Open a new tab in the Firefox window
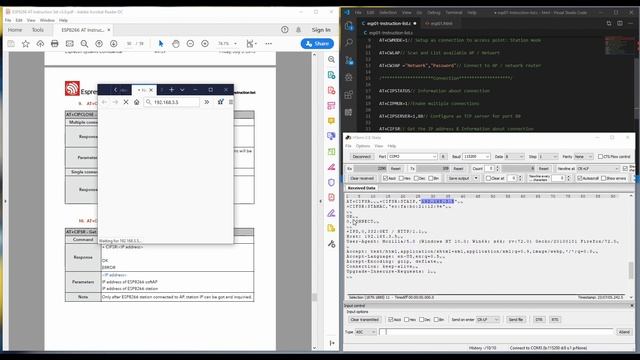The image size is (640, 360). (171, 89)
